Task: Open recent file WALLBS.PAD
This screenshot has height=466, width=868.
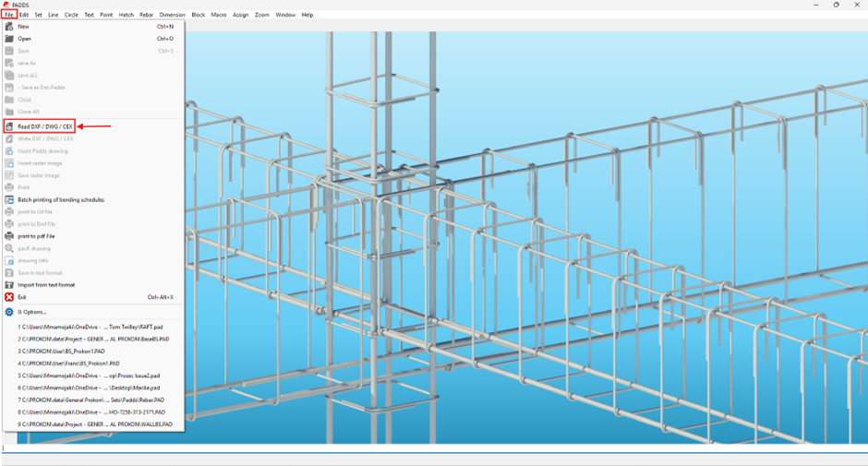Action: click(93, 424)
